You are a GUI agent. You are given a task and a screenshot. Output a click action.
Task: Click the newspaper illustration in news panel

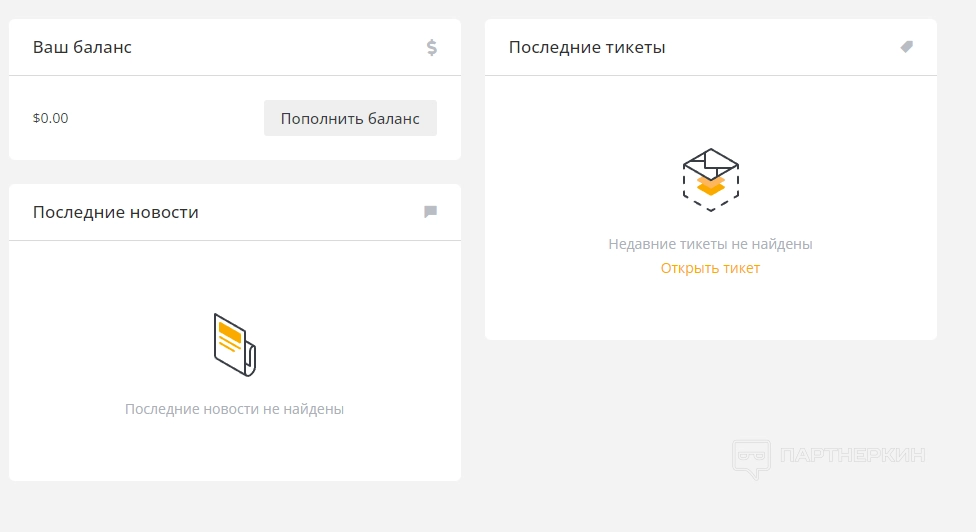pyautogui.click(x=235, y=345)
